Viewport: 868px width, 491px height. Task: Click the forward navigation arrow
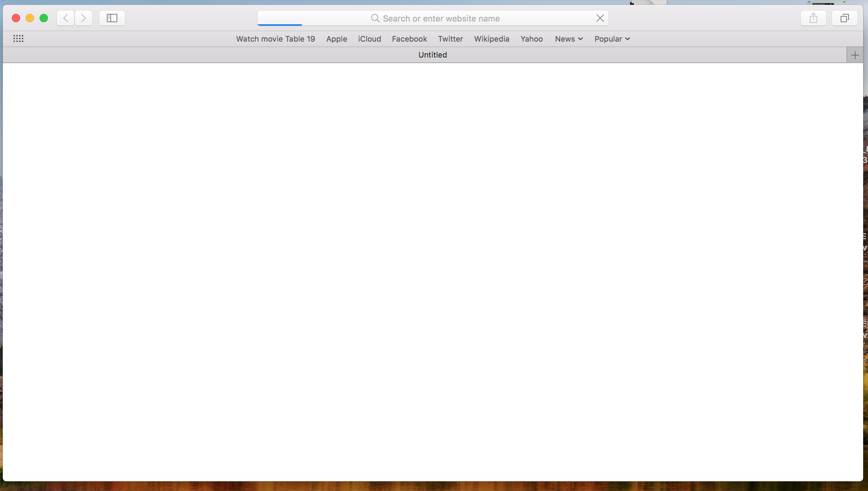tap(84, 18)
